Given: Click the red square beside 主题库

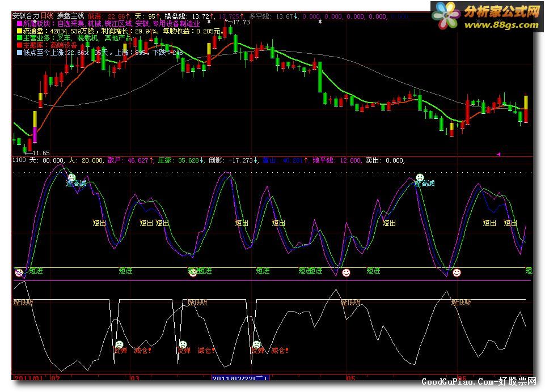Looking at the screenshot, I should [x=19, y=45].
